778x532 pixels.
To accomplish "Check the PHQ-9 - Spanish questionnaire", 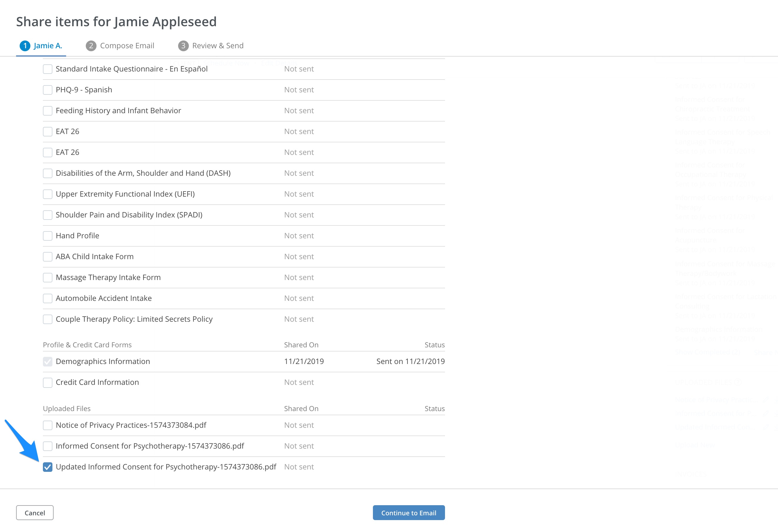I will (48, 90).
